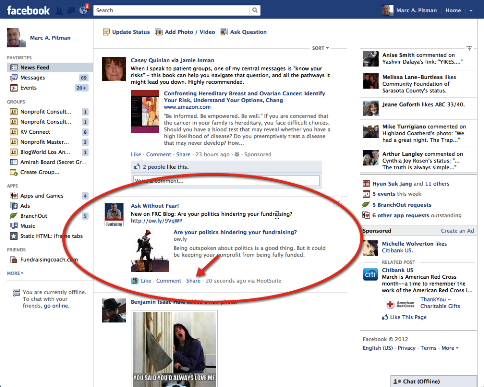The image size is (484, 387).
Task: Open the Chat (Offline) bar
Action: coord(434,381)
